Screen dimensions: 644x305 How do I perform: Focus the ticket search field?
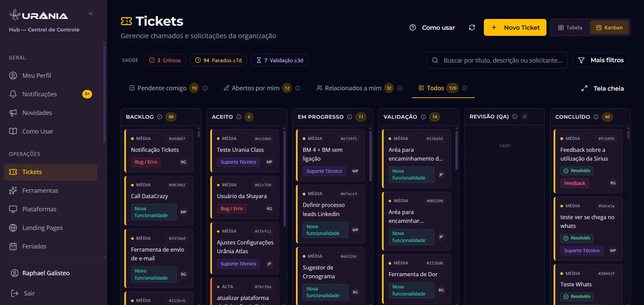[x=497, y=60]
